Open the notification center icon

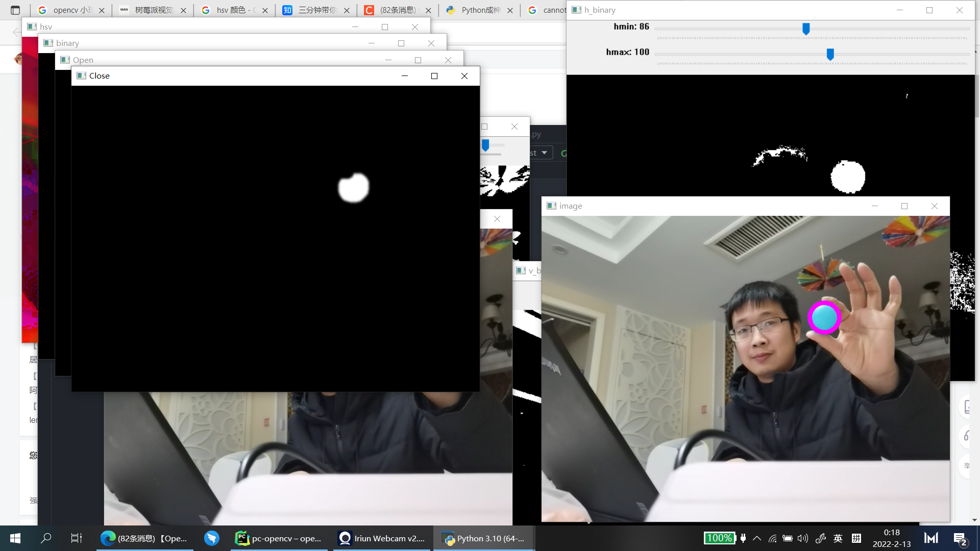[x=960, y=539]
